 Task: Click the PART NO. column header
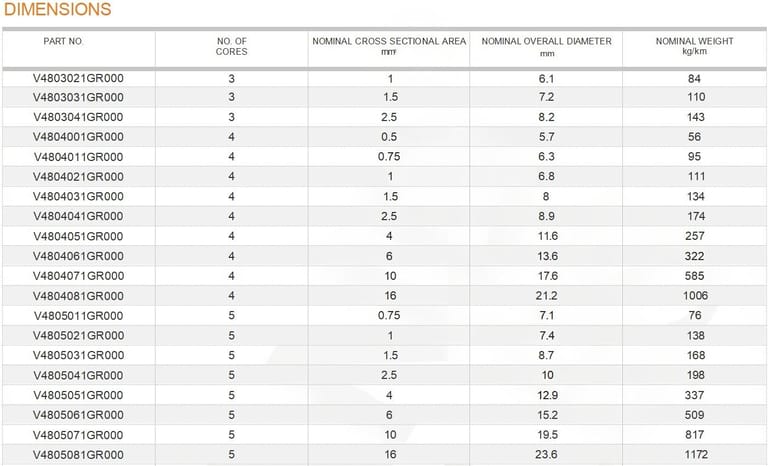pyautogui.click(x=64, y=42)
